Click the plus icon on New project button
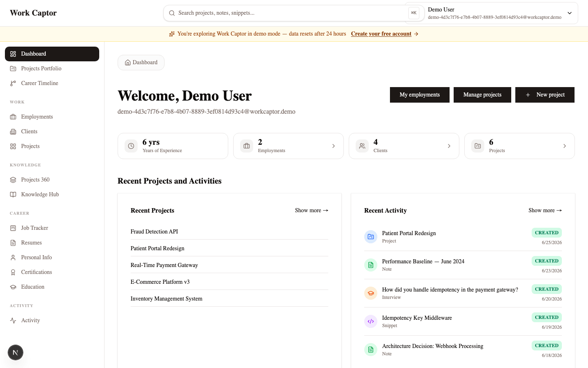Image resolution: width=588 pixels, height=368 pixels. click(x=528, y=95)
